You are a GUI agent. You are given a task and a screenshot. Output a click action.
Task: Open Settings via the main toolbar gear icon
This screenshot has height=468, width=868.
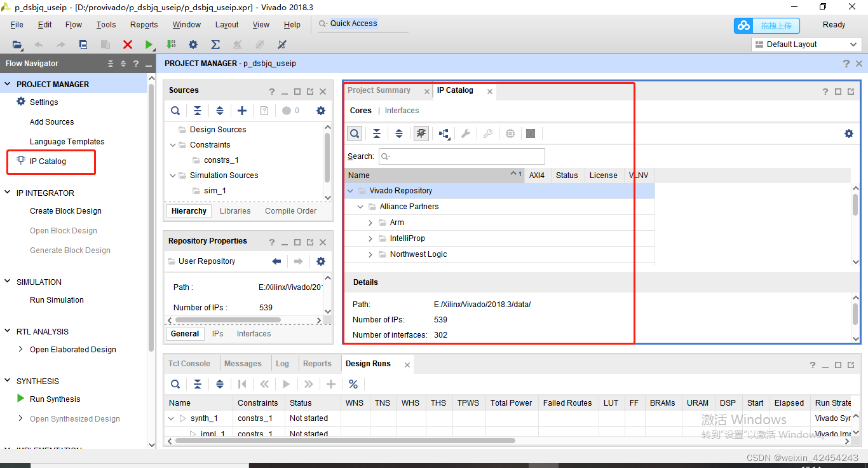pos(193,45)
